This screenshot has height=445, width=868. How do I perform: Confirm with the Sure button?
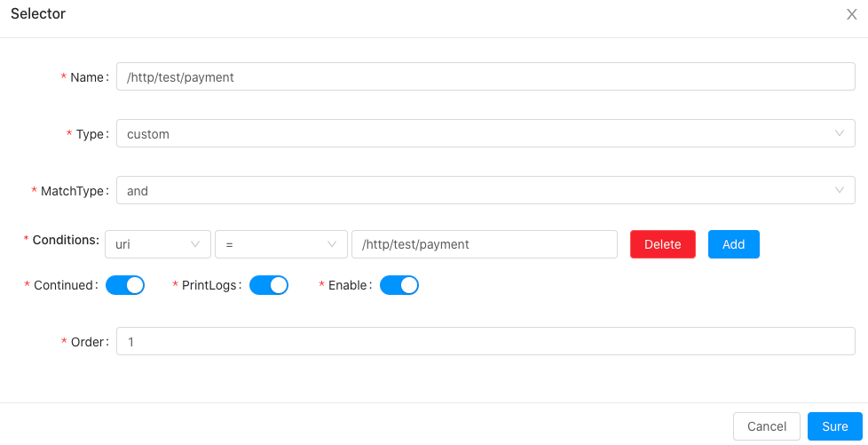coord(834,426)
